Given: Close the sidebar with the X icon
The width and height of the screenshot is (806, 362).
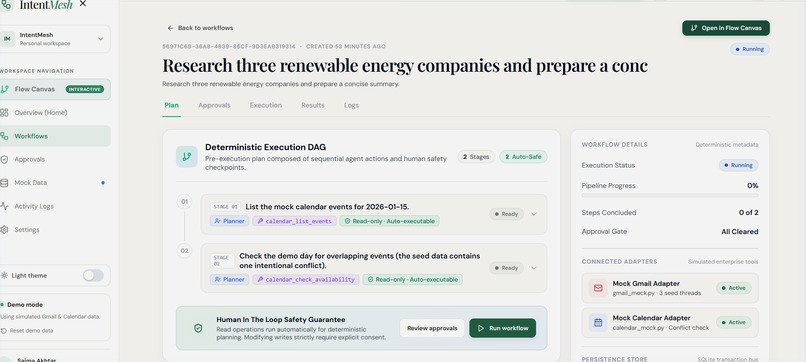Looking at the screenshot, I should point(83,4).
